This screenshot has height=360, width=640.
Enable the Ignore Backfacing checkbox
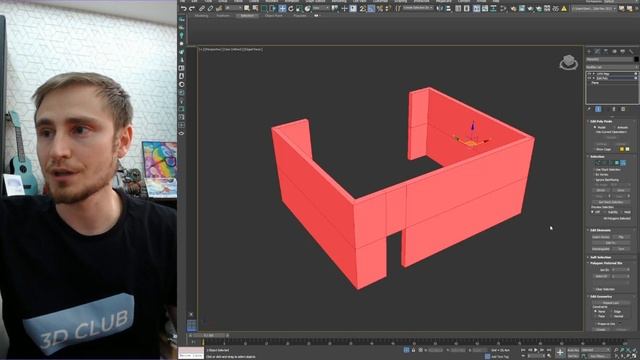click(594, 180)
